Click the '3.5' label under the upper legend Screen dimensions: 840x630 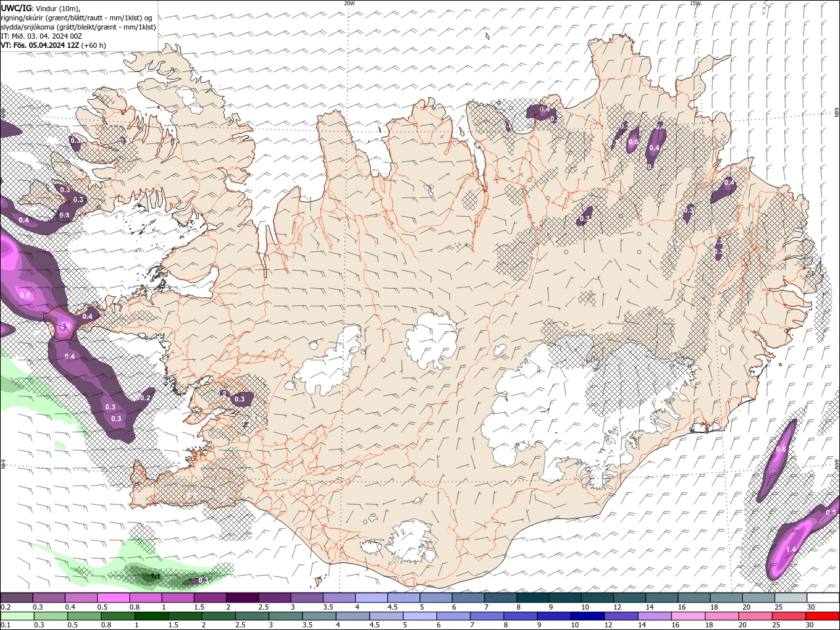tap(328, 607)
